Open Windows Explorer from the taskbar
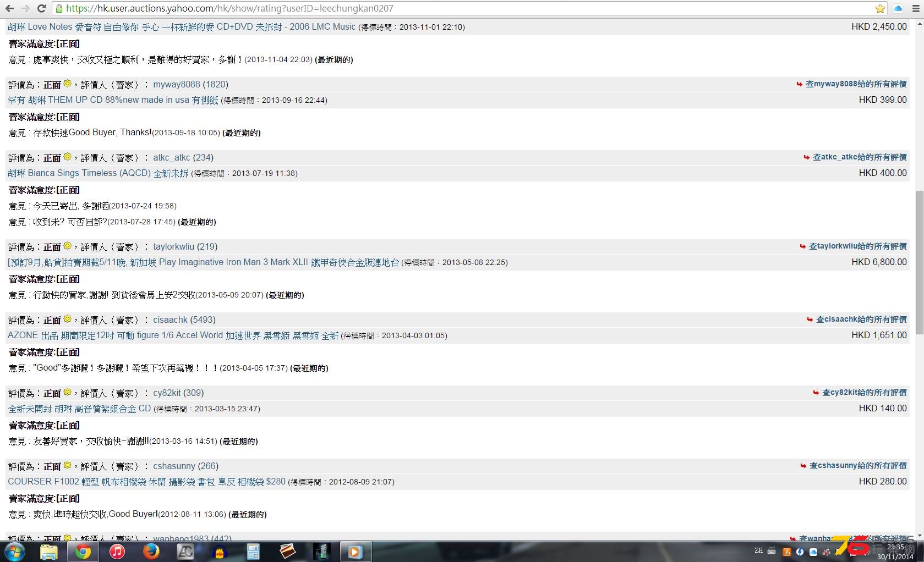Viewport: 924px width, 562px height. tap(49, 552)
